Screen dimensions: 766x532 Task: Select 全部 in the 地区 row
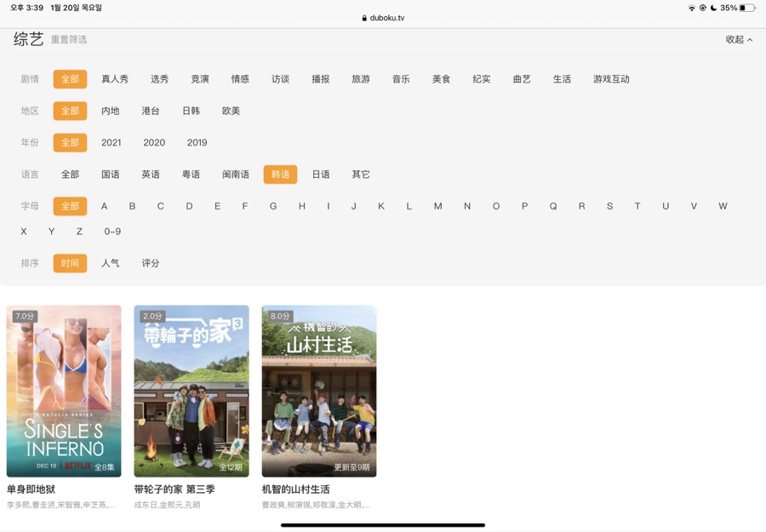pos(70,111)
